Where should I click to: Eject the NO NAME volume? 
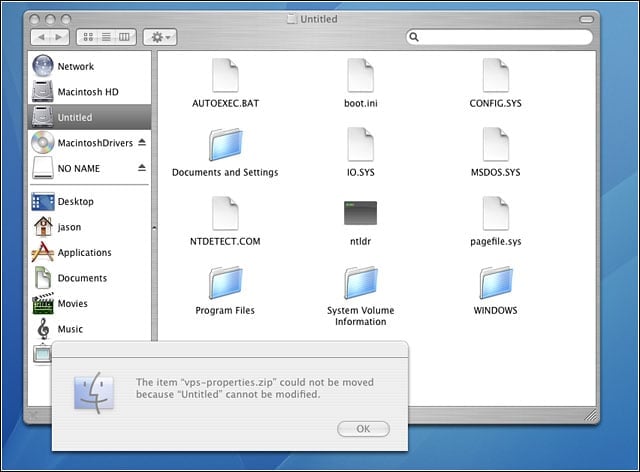142,168
